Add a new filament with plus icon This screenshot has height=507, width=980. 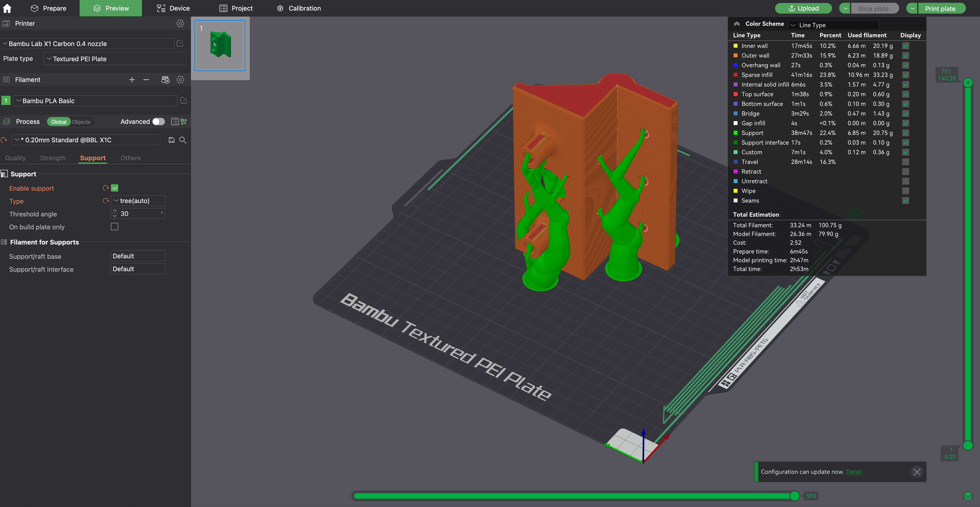[x=132, y=80]
